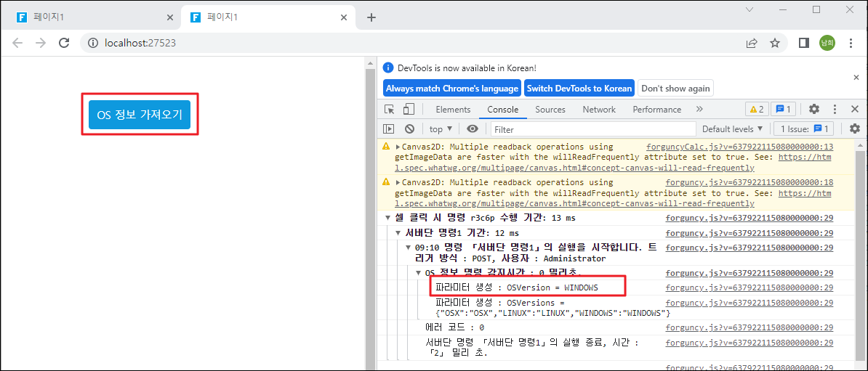This screenshot has width=868, height=371.
Task: Open DevTools settings gear icon
Action: [x=814, y=110]
